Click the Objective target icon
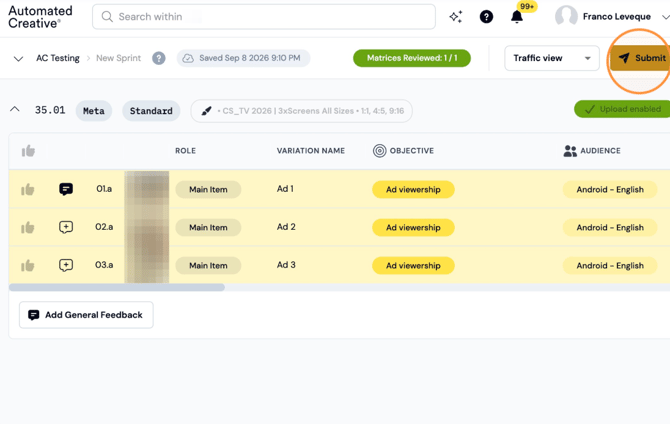 379,150
